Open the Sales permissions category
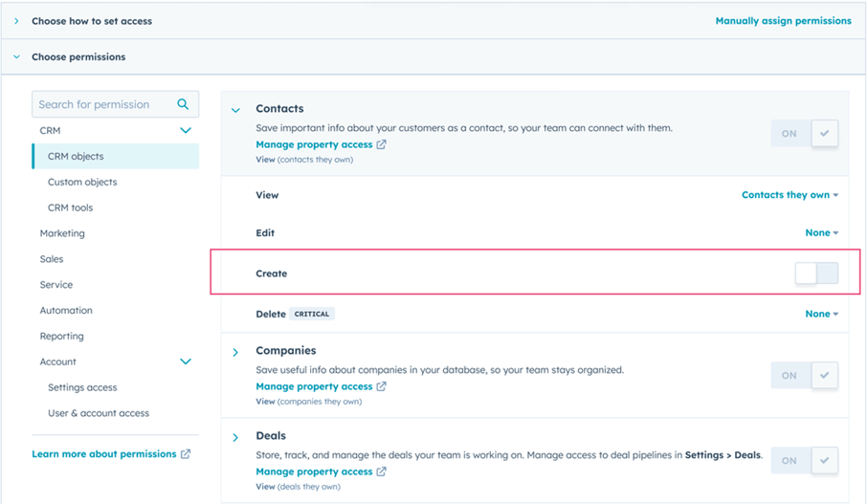Viewport: 868px width, 504px height. pos(52,259)
